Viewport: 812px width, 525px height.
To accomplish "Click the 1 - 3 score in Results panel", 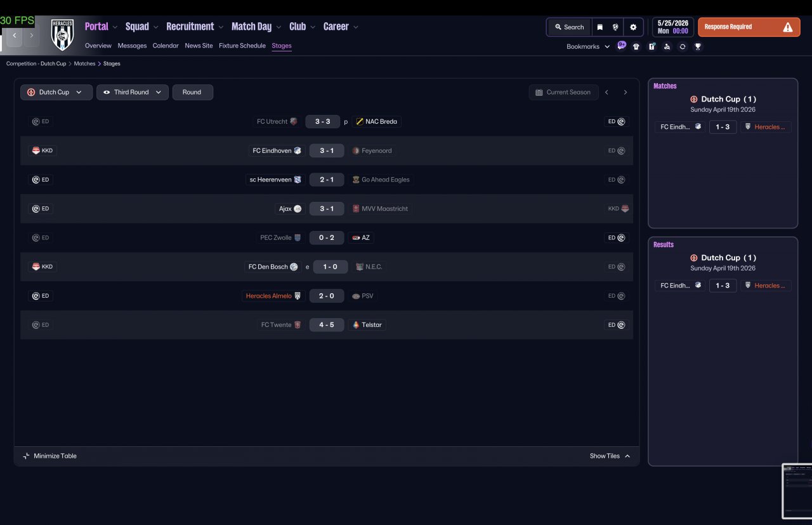I will click(723, 286).
